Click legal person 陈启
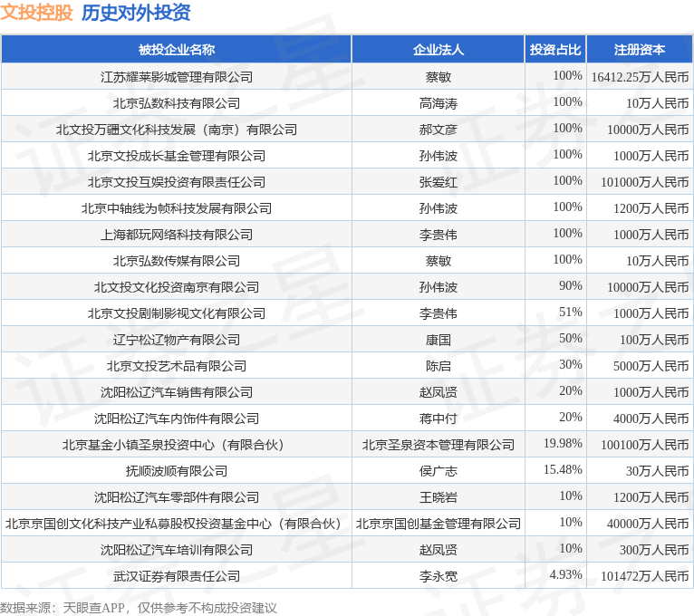 point(439,366)
